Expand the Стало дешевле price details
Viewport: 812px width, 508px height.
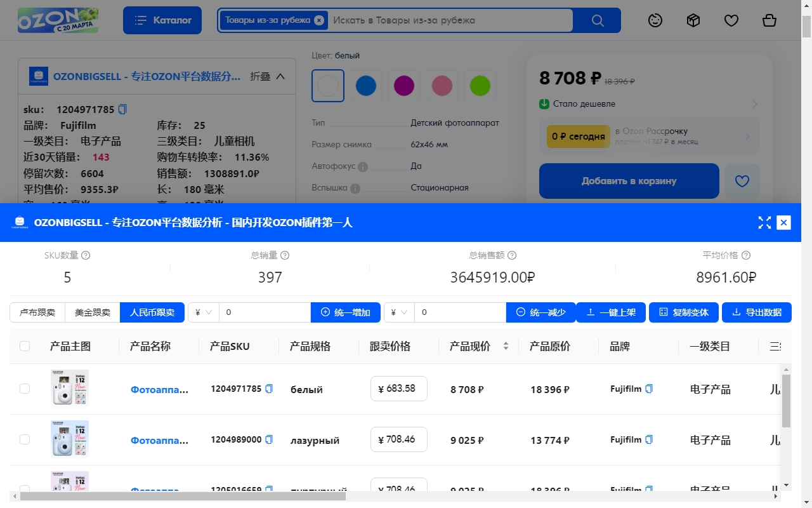[649, 104]
